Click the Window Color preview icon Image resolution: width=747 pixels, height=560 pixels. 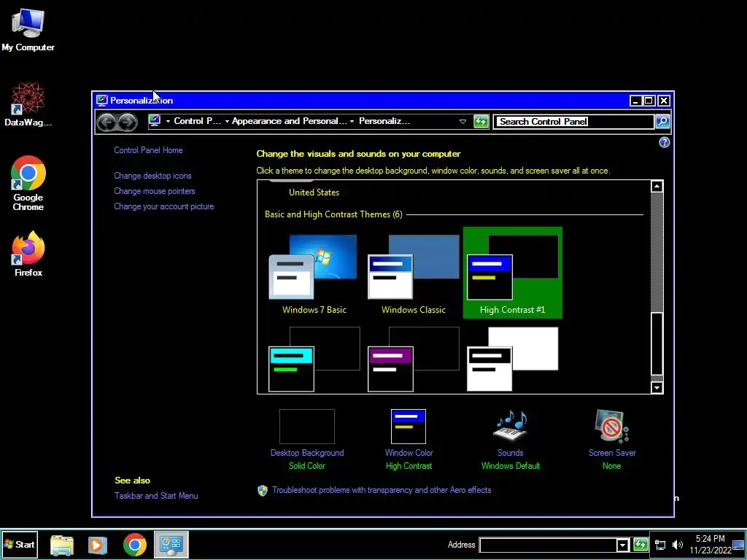(x=409, y=426)
